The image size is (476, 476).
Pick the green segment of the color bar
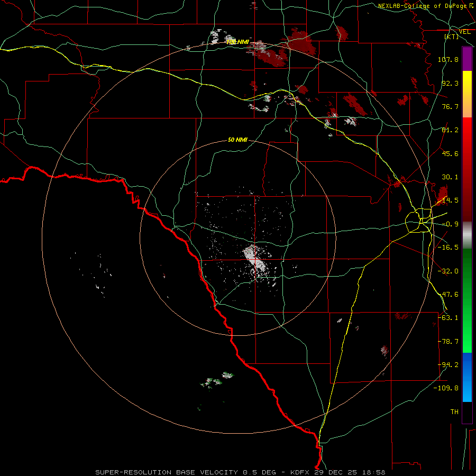click(467, 300)
